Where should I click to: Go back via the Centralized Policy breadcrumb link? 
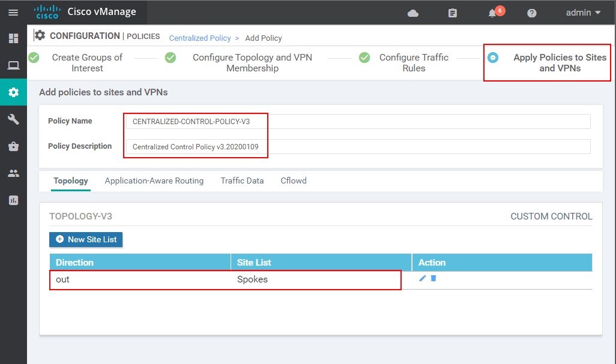click(x=200, y=38)
